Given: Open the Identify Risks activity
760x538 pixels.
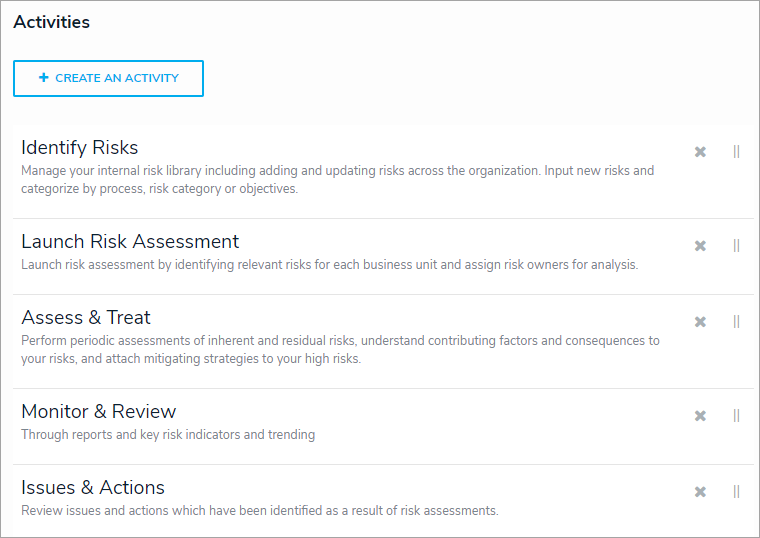Looking at the screenshot, I should pyautogui.click(x=80, y=148).
